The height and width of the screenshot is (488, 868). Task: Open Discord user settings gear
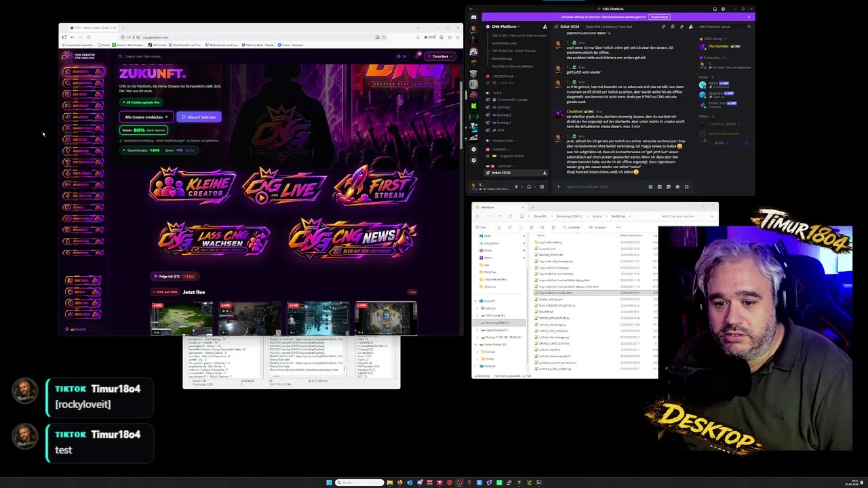[542, 186]
